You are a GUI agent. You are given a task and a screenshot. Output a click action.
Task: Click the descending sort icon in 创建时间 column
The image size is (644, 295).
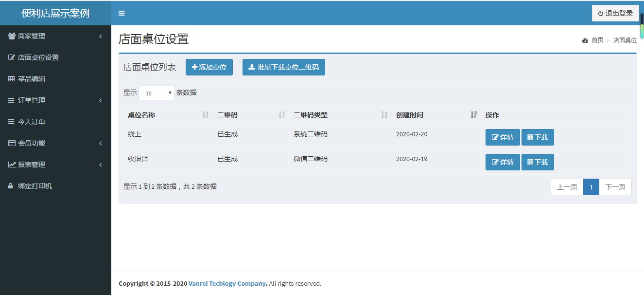(x=474, y=115)
